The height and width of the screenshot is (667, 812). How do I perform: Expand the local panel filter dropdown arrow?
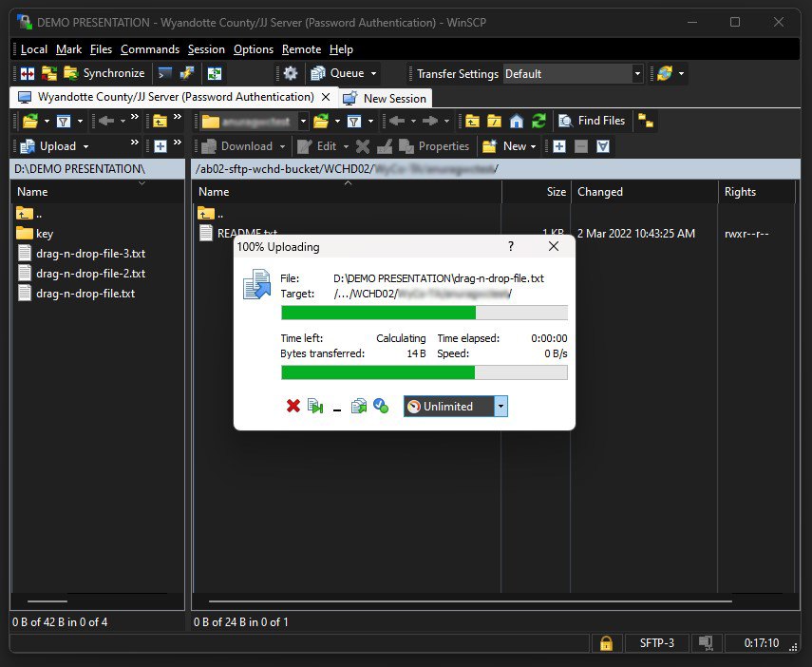[80, 122]
